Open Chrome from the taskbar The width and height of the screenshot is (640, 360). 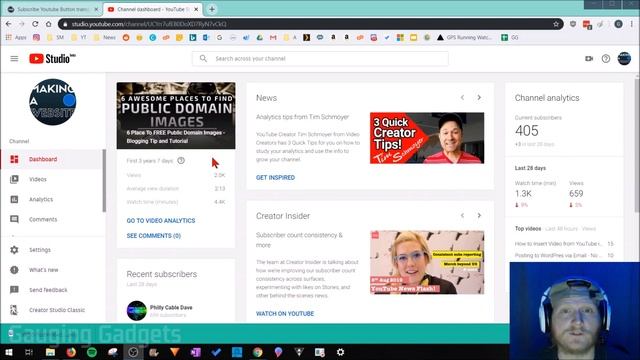[x=258, y=352]
